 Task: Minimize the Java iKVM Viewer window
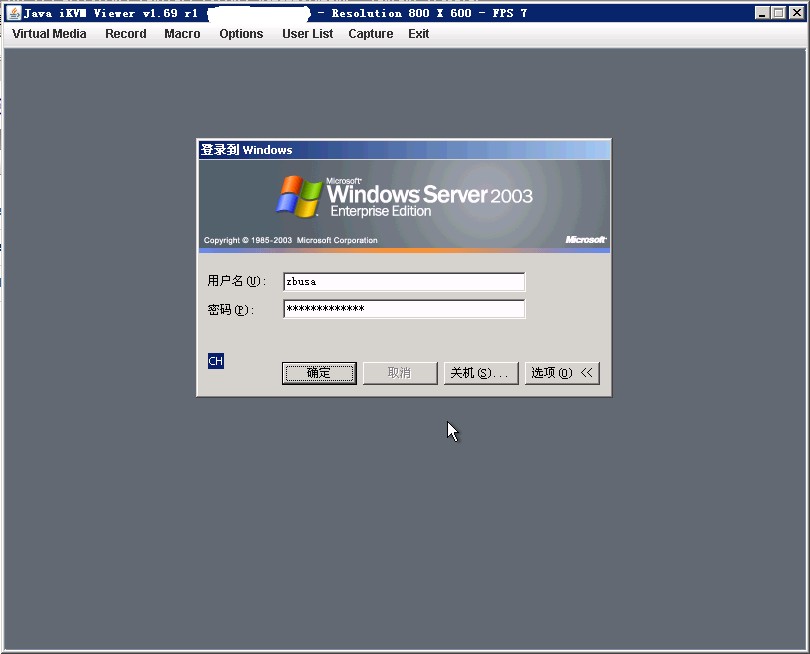click(761, 13)
